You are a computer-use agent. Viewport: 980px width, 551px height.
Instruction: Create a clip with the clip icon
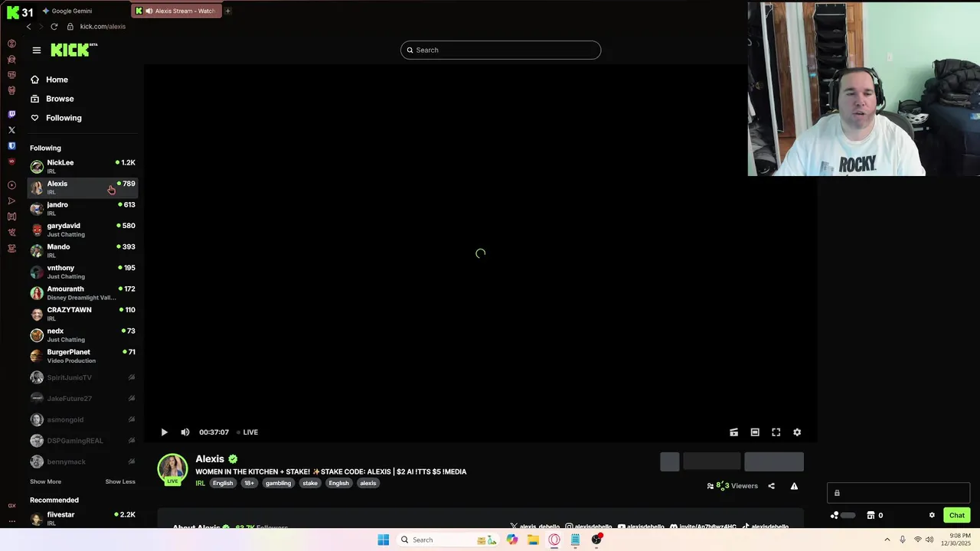tap(733, 432)
